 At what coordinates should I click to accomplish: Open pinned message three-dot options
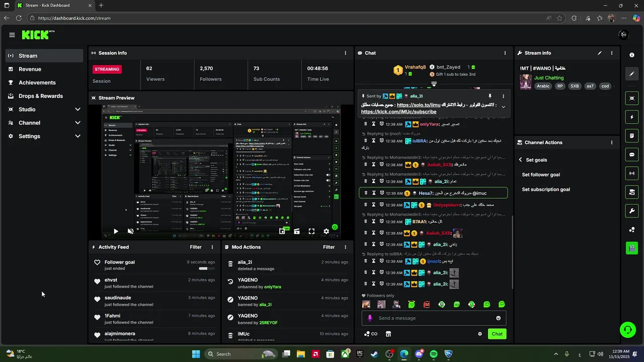(503, 96)
